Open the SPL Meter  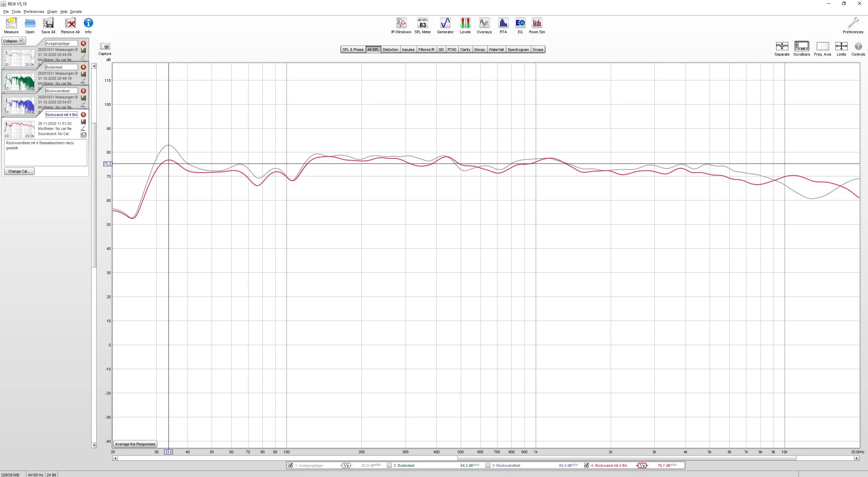tap(422, 25)
